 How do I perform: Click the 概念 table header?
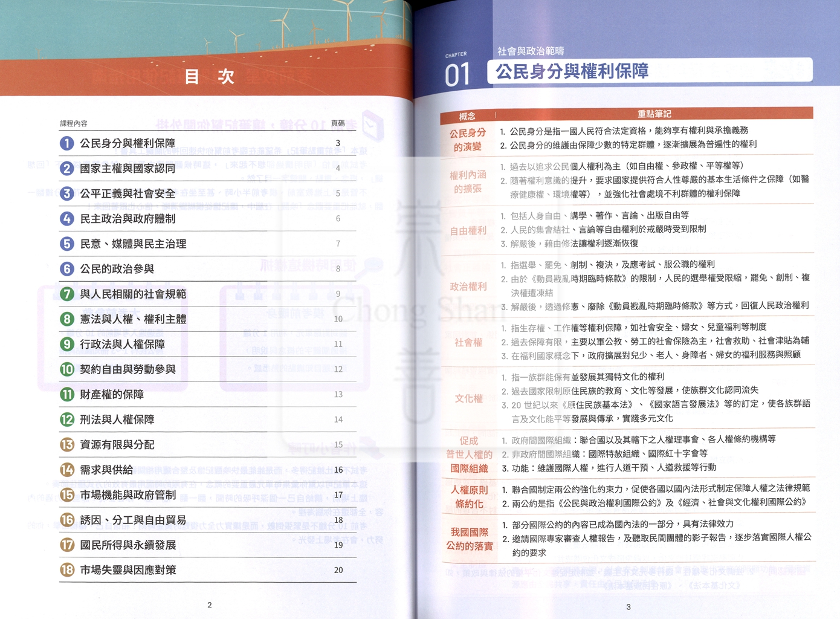467,115
